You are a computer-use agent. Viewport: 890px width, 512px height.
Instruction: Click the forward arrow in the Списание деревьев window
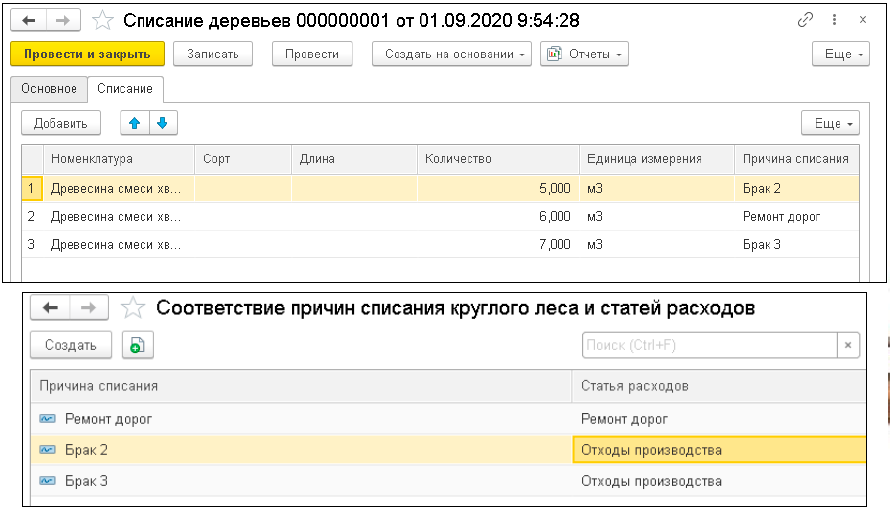point(63,20)
